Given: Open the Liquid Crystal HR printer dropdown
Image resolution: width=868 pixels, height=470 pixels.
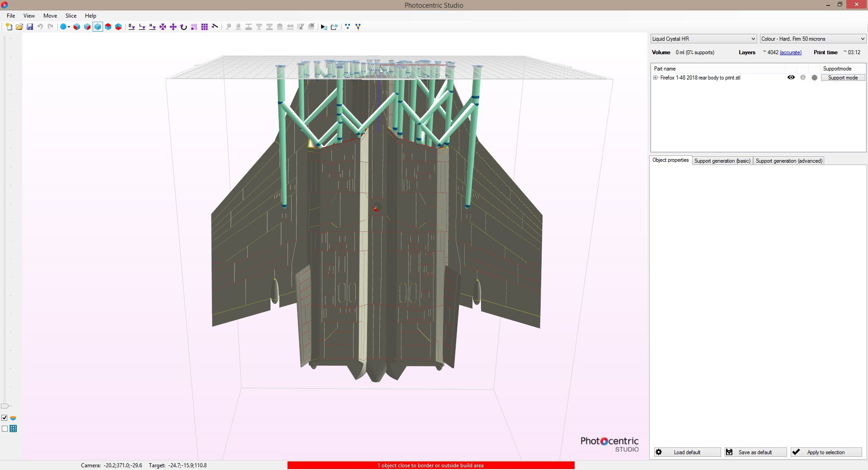Looking at the screenshot, I should click(x=703, y=39).
